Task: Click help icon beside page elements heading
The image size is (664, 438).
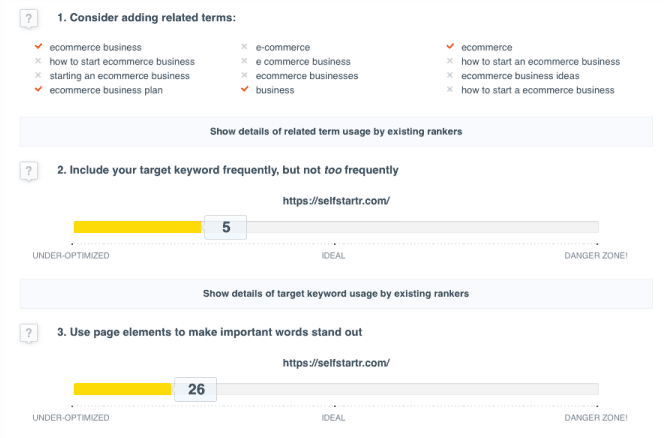Action: [28, 333]
